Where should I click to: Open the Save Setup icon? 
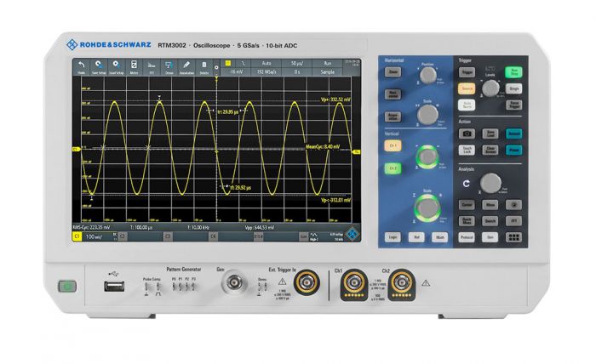[100, 66]
